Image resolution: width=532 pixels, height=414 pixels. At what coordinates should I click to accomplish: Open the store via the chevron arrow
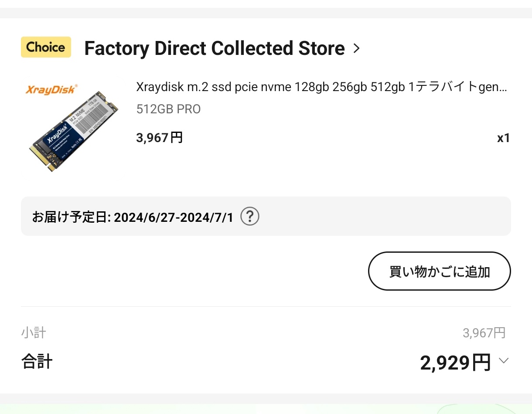tap(356, 48)
